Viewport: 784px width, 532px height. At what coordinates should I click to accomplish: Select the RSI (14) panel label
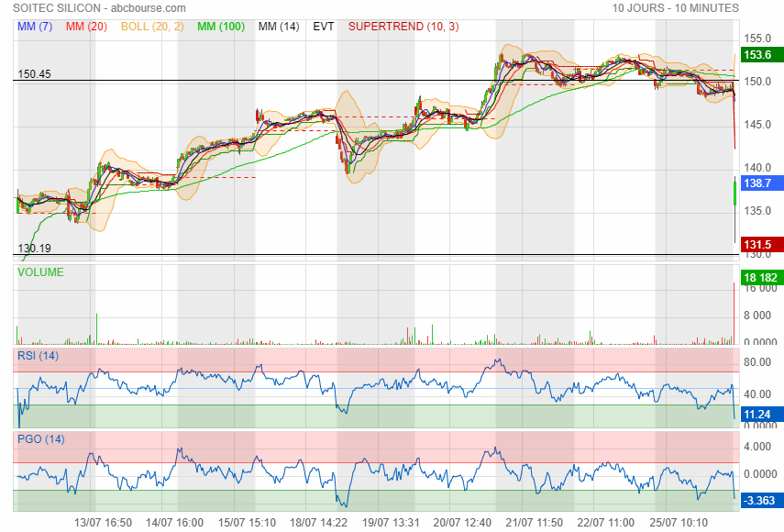[x=38, y=356]
